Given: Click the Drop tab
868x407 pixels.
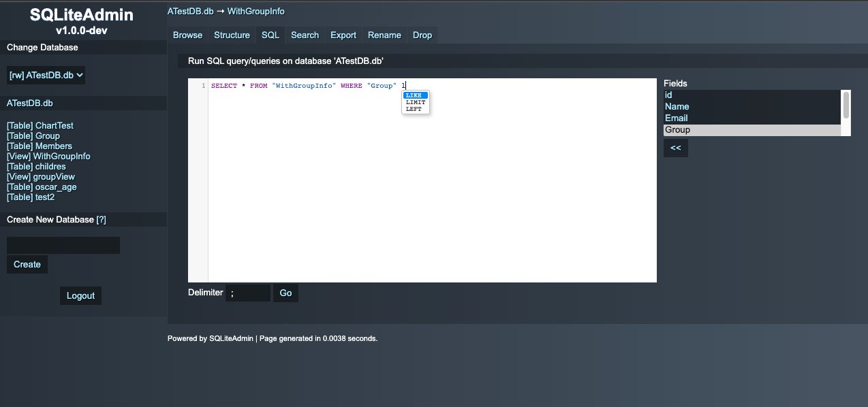Looking at the screenshot, I should [x=422, y=35].
